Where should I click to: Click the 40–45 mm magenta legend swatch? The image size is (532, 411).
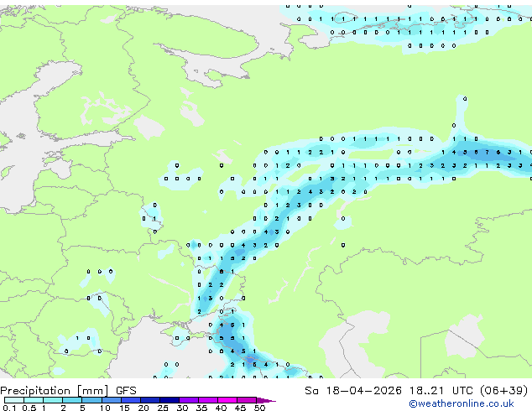click(x=227, y=400)
